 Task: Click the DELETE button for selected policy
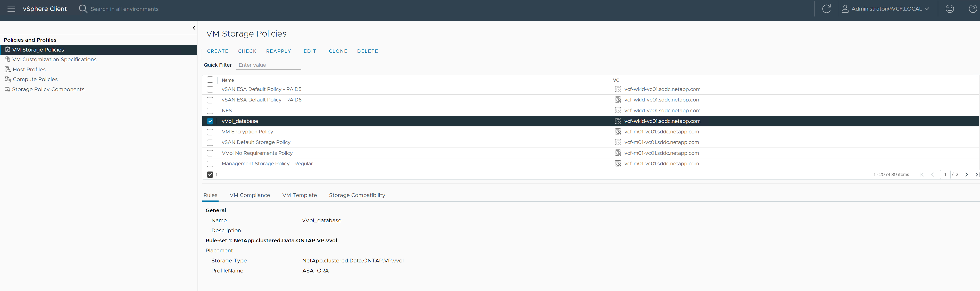click(x=368, y=50)
